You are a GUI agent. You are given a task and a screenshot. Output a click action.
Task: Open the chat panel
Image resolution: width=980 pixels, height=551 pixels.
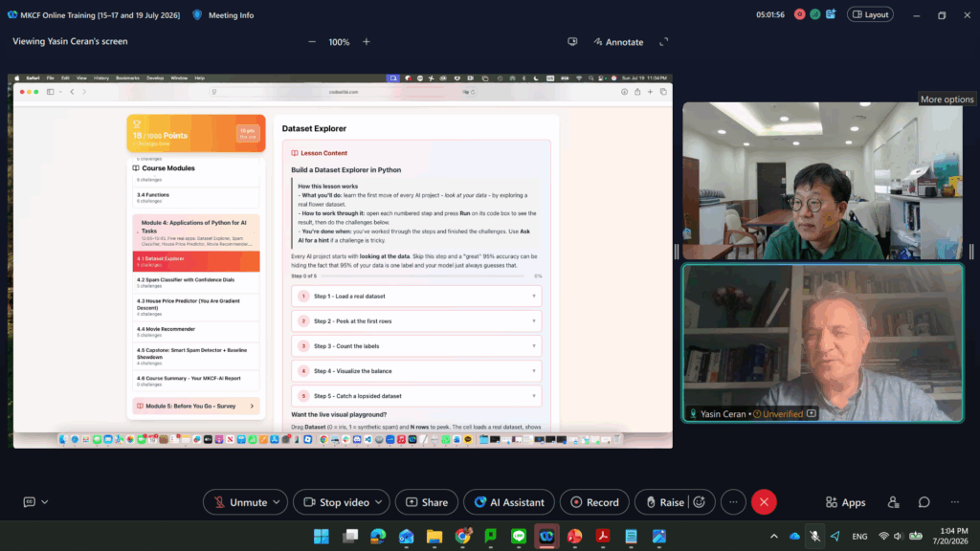(924, 502)
